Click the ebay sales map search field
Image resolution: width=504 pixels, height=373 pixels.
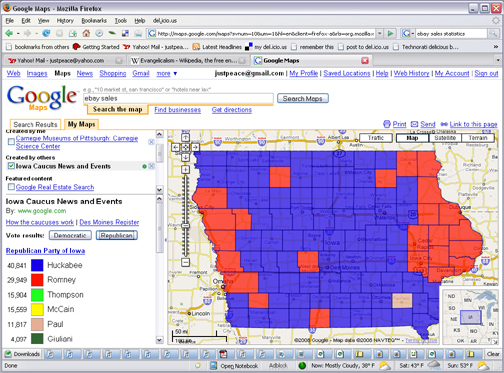point(178,98)
